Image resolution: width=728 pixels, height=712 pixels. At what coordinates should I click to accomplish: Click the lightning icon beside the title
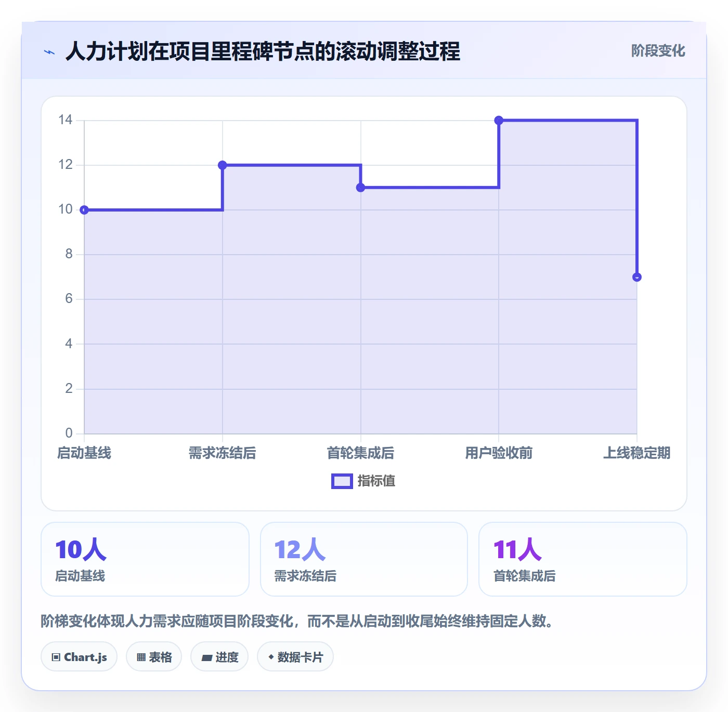pyautogui.click(x=49, y=52)
